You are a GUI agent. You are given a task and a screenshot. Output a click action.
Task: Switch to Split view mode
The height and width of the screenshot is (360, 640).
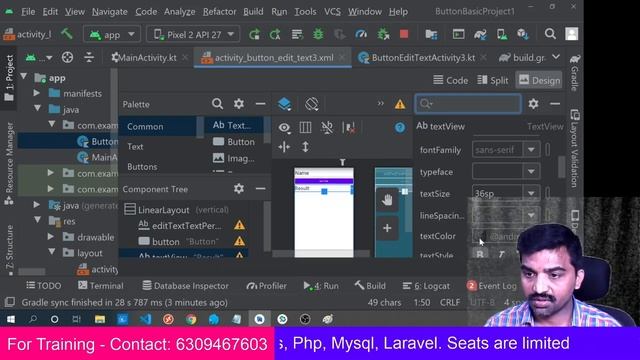click(x=493, y=80)
